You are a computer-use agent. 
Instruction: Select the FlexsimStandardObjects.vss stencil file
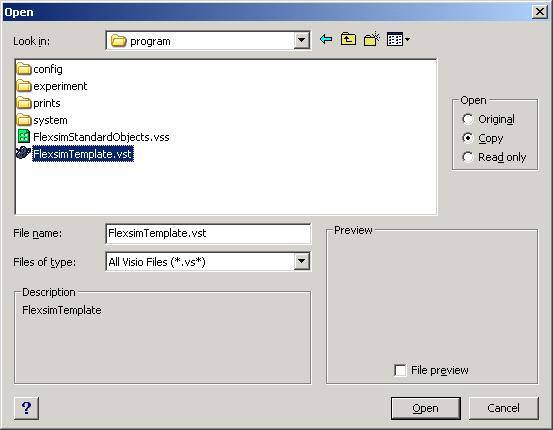(93, 137)
